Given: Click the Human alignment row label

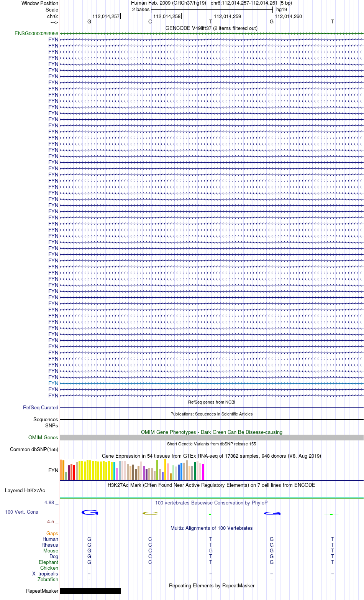Looking at the screenshot, I should coord(51,539).
